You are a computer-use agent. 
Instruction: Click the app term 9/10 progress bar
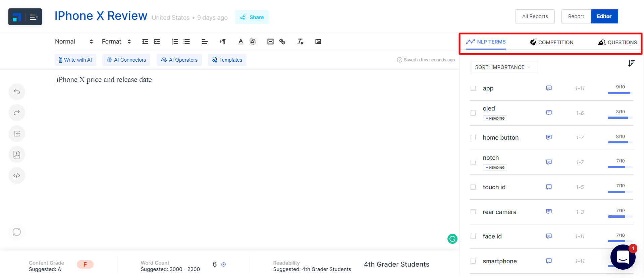tap(620, 93)
